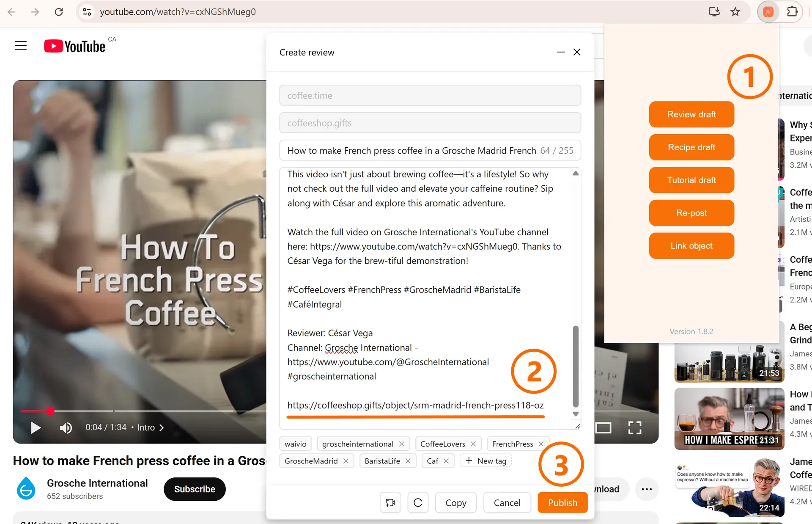Image resolution: width=812 pixels, height=524 pixels.
Task: Seek the video progress bar scrubber
Action: click(x=50, y=411)
